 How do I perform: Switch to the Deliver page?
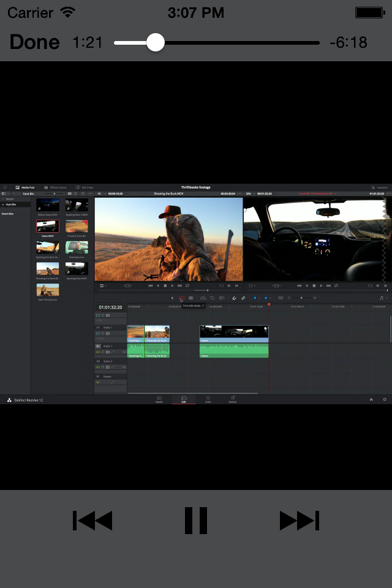click(233, 399)
